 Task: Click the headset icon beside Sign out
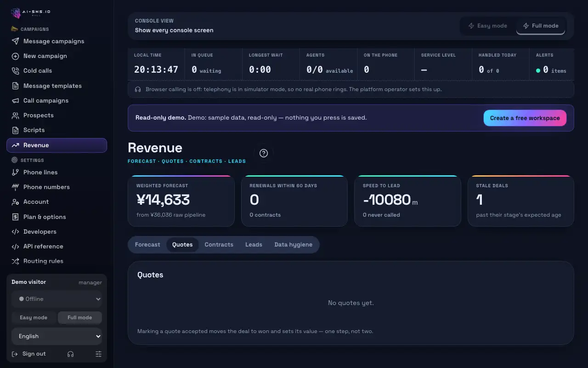(70, 354)
